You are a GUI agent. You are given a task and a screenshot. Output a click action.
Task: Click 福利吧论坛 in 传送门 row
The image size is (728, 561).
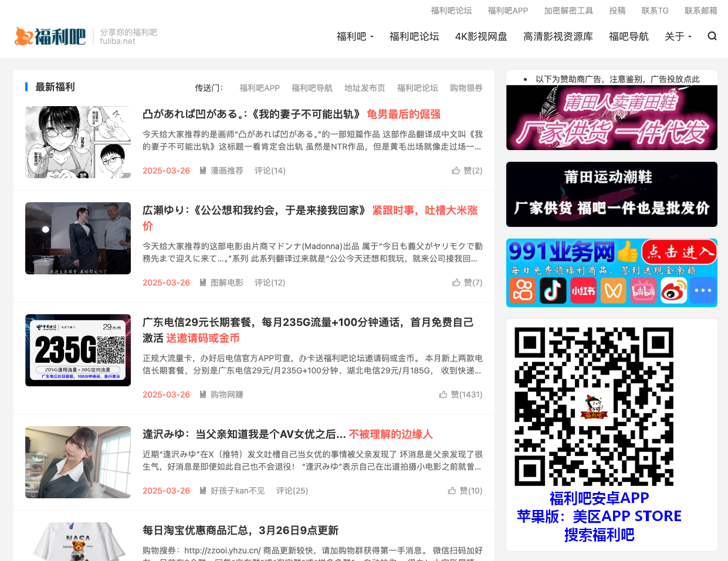click(x=418, y=88)
